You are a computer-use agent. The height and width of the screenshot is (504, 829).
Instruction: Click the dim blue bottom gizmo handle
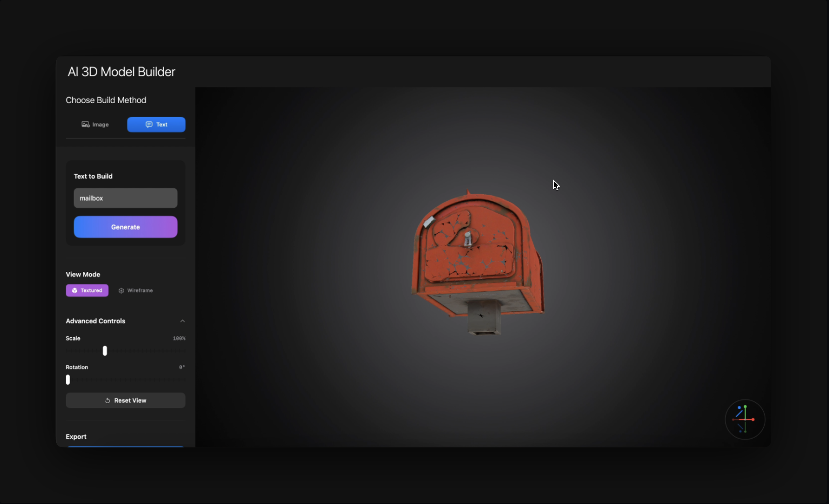point(740,431)
